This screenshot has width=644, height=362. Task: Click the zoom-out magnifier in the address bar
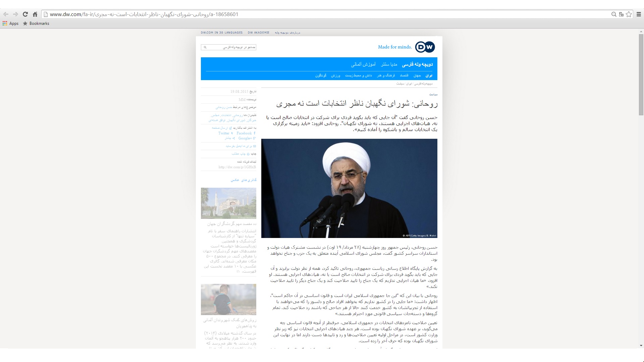click(614, 14)
